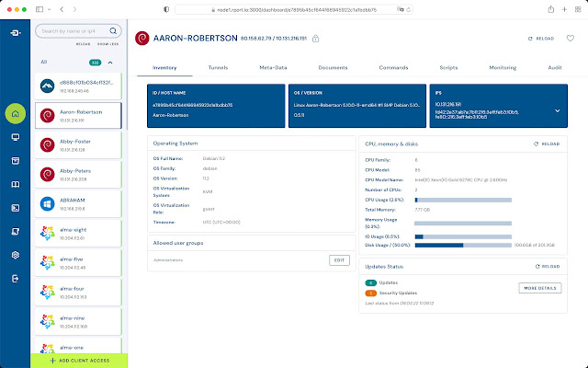The image size is (588, 368).
Task: Collapse the All clients group chevron
Action: pos(110,63)
